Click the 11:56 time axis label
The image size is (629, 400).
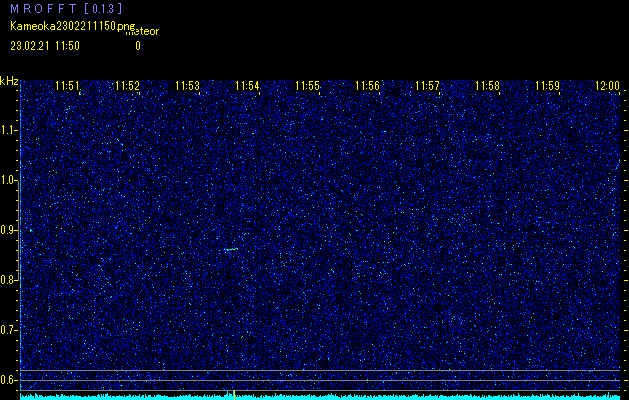pyautogui.click(x=367, y=86)
